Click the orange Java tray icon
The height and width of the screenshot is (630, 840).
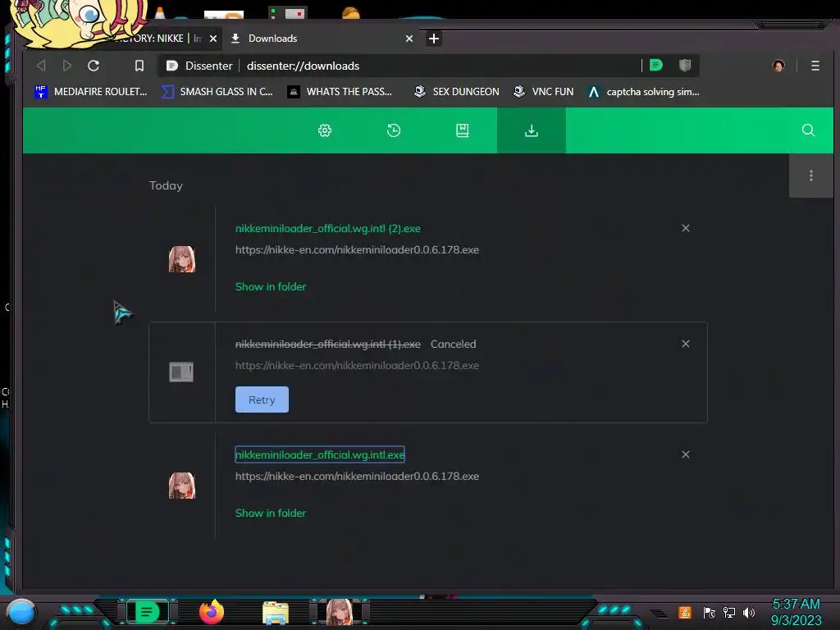pos(685,612)
